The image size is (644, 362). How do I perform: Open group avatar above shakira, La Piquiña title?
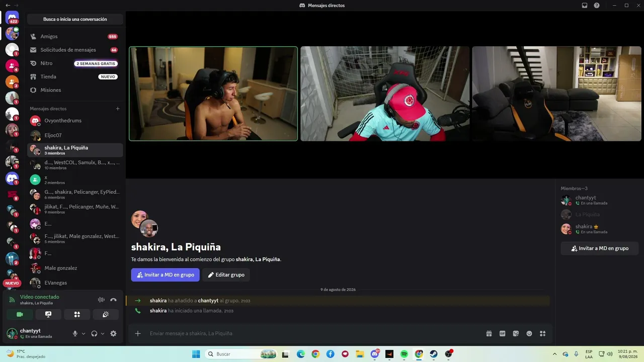pyautogui.click(x=144, y=224)
